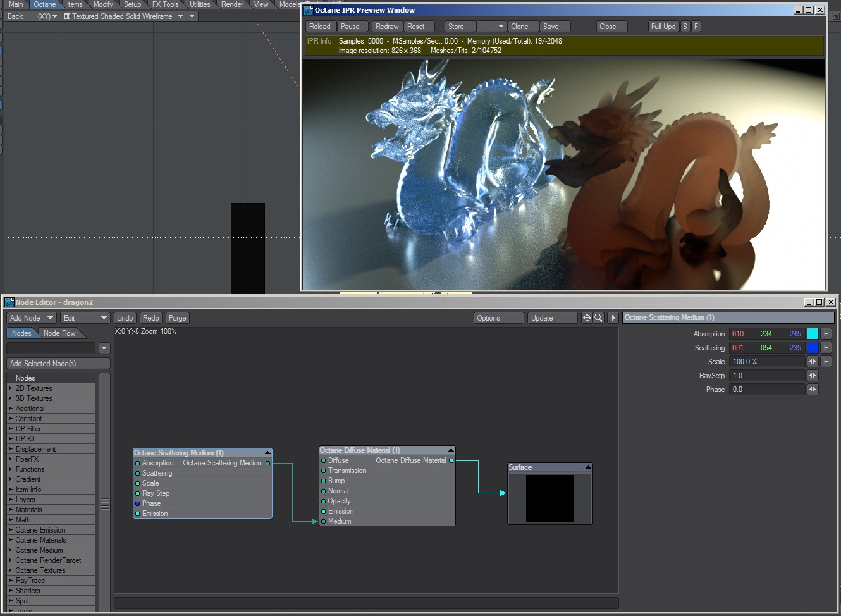Select the Nodes tab in Node Editor
The image size is (841, 616).
pyautogui.click(x=21, y=333)
